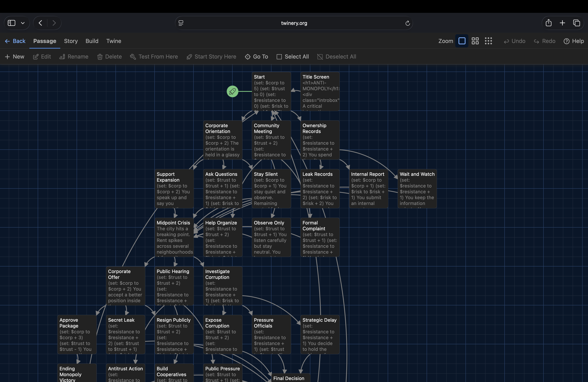This screenshot has width=588, height=382.
Task: Reload the twinery.org page
Action: [x=408, y=23]
